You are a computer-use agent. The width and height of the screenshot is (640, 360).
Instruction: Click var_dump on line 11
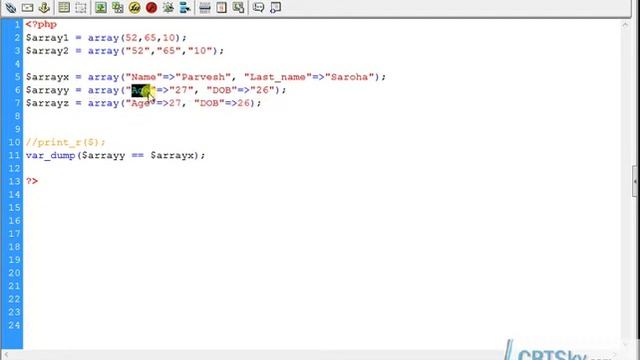(51, 156)
